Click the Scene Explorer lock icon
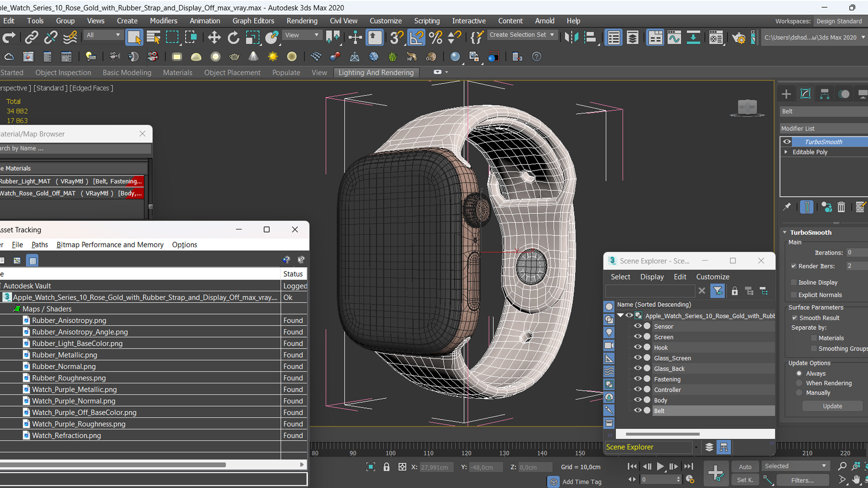The height and width of the screenshot is (488, 868). pos(735,291)
